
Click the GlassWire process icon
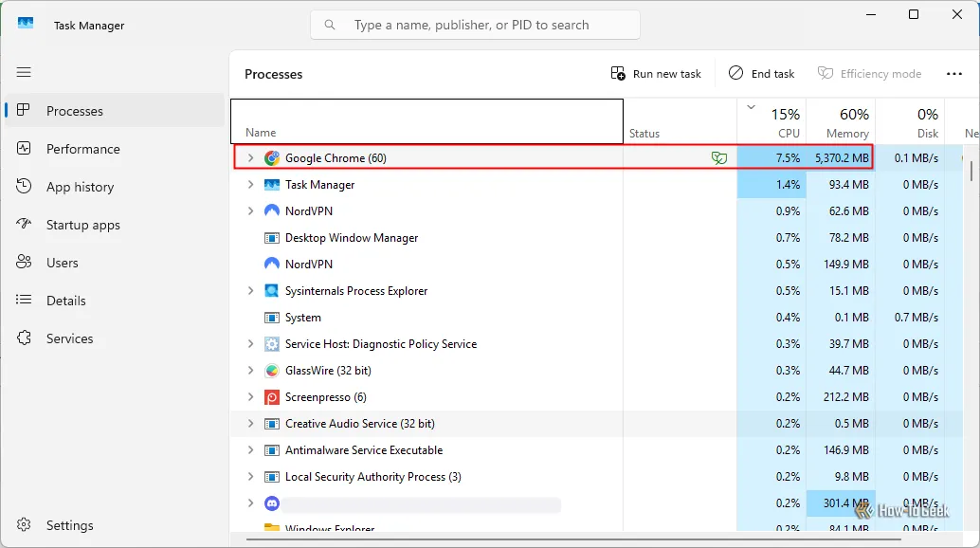click(272, 371)
